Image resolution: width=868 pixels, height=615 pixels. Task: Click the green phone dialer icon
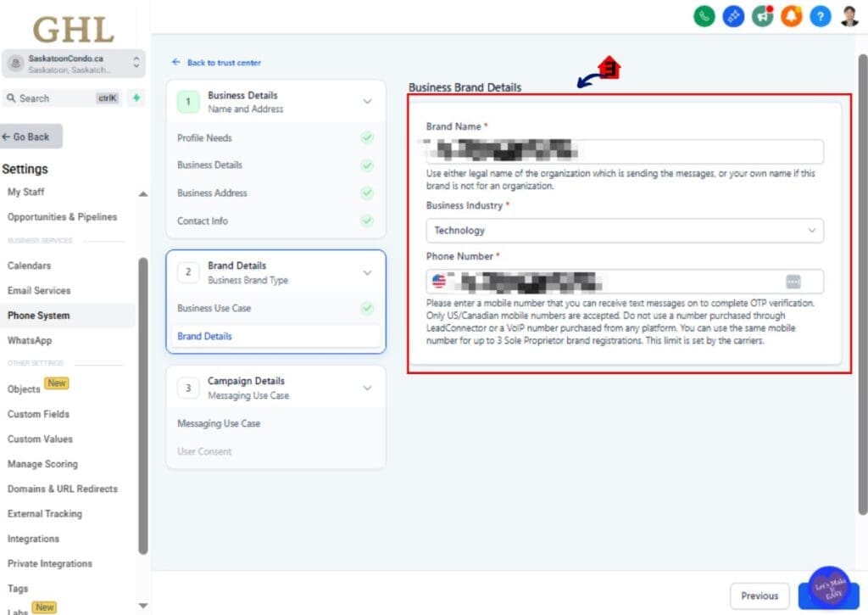pyautogui.click(x=704, y=16)
